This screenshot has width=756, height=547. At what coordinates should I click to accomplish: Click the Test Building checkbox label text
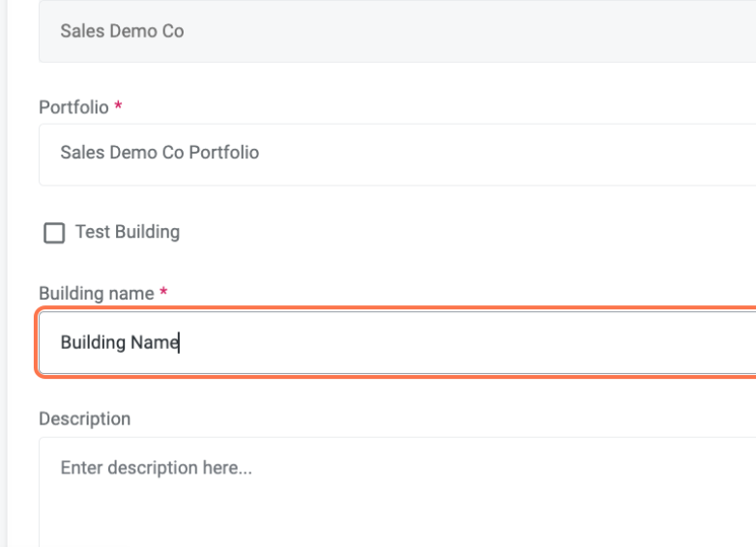pyautogui.click(x=127, y=232)
